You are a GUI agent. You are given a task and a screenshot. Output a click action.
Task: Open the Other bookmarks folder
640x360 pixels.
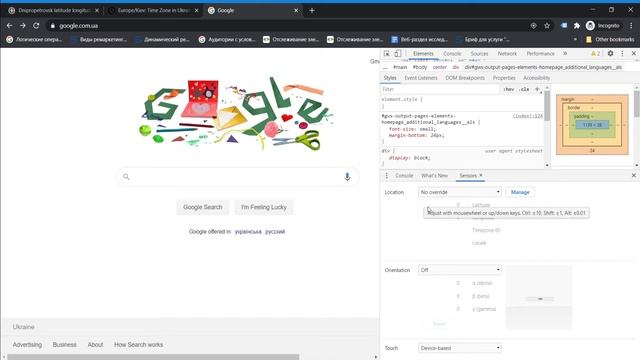click(610, 40)
